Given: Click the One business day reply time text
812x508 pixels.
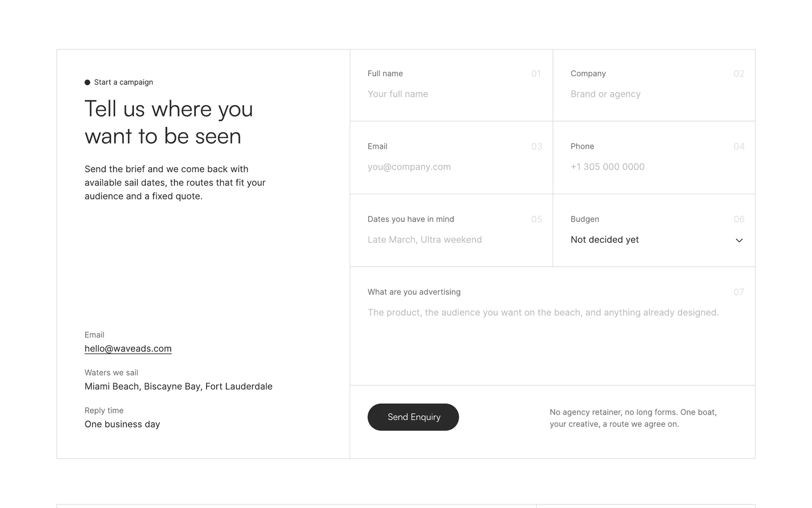Looking at the screenshot, I should click(x=122, y=424).
